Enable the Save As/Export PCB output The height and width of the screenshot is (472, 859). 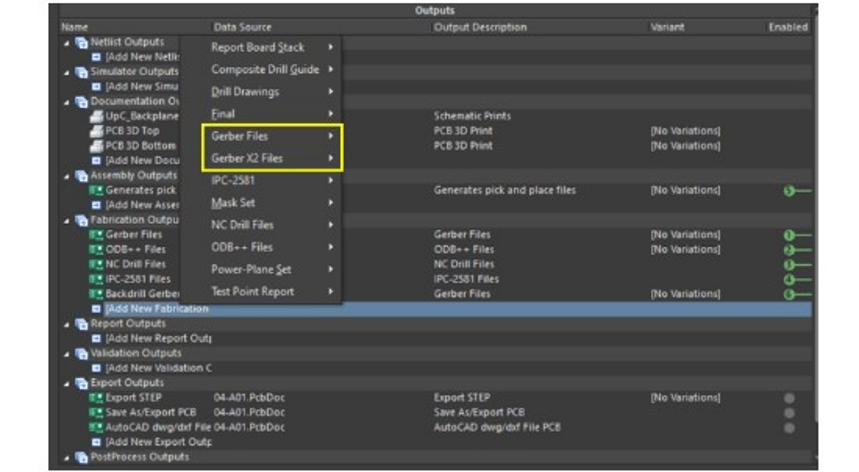tap(790, 413)
